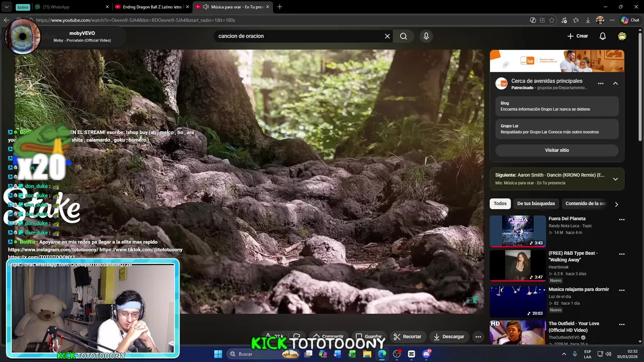Open File Explorer from taskbar

point(367,354)
